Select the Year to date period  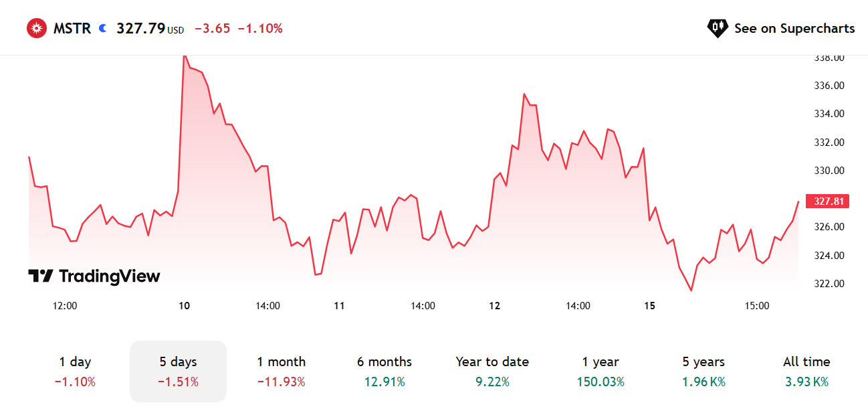(x=492, y=371)
